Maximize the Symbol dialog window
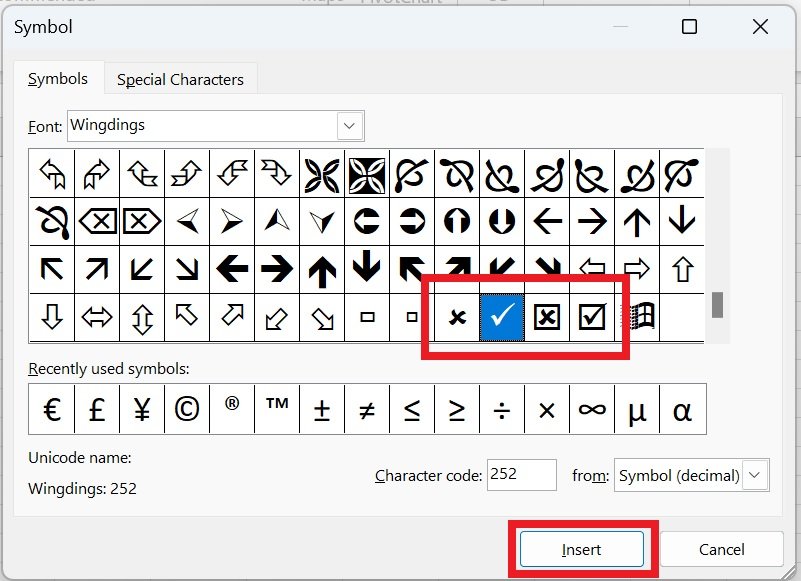Viewport: 801px width, 581px height. pos(690,27)
